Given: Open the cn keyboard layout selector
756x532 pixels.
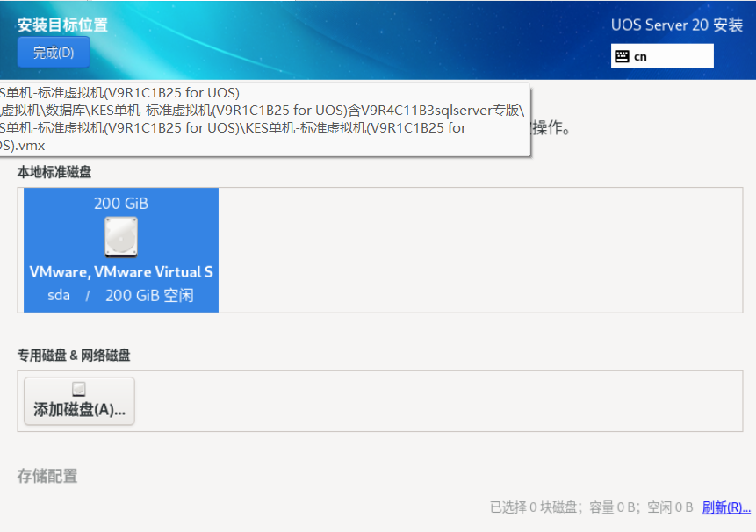Looking at the screenshot, I should click(662, 56).
